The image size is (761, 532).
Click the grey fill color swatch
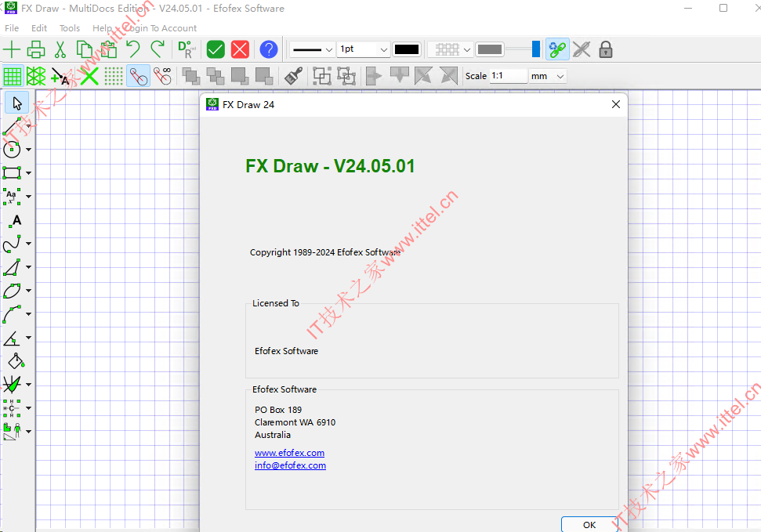click(489, 49)
